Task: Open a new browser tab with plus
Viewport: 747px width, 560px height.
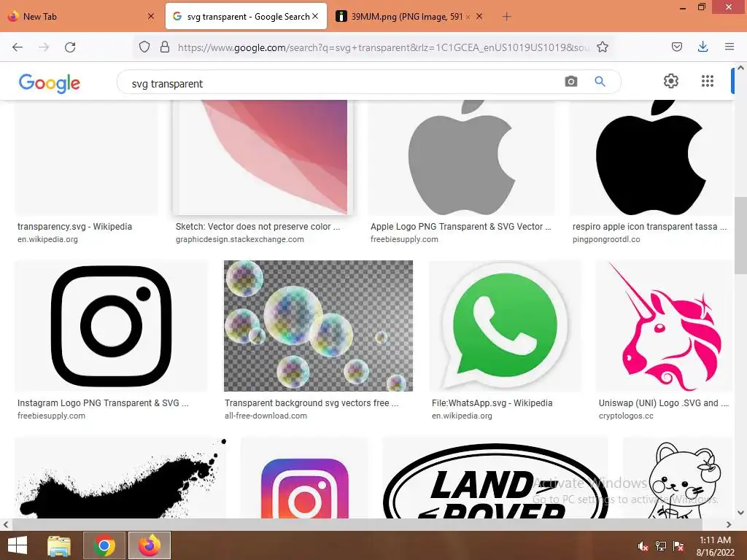Action: click(x=506, y=17)
